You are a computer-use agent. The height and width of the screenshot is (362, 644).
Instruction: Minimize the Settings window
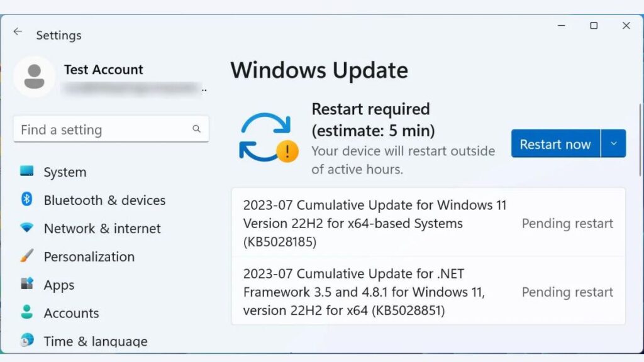click(562, 25)
